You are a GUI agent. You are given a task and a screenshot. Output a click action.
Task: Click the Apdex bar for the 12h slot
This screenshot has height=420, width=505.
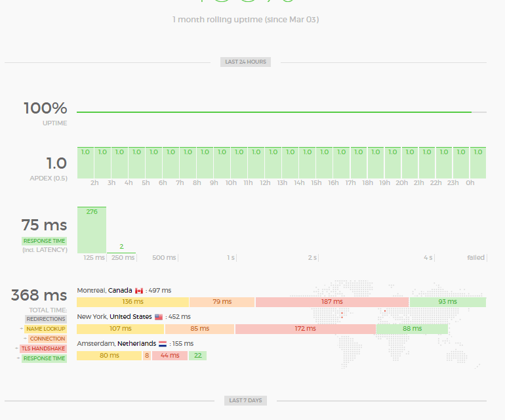tap(273, 163)
